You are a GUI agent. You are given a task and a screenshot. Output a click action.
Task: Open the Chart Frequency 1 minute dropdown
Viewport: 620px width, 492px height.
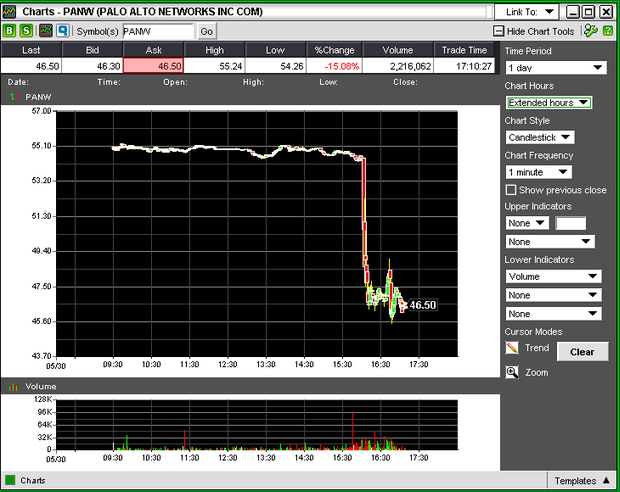pyautogui.click(x=539, y=172)
